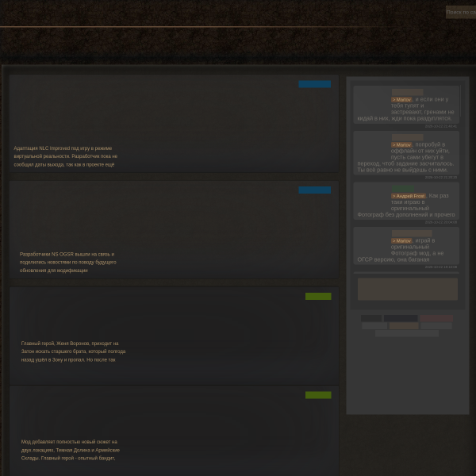The image size is (476, 476).
Task: Click the '> Martov' mention before 'и если они у тебя тупят'
Action: 401,100
